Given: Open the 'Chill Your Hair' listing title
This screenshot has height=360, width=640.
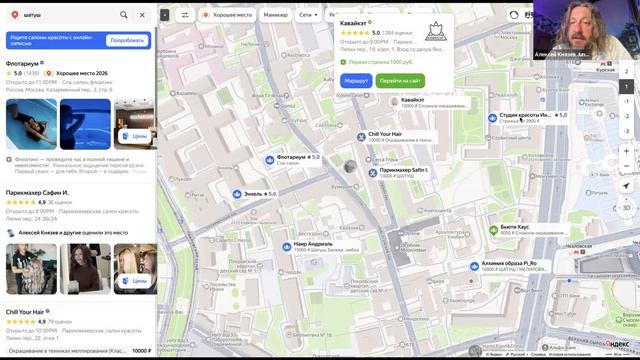Looking at the screenshot, I should [x=25, y=312].
